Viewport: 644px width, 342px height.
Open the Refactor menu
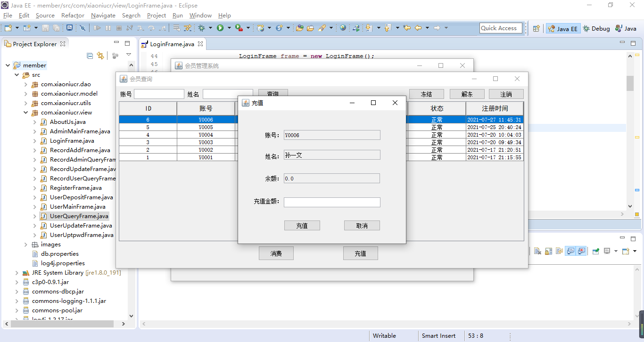click(x=73, y=16)
